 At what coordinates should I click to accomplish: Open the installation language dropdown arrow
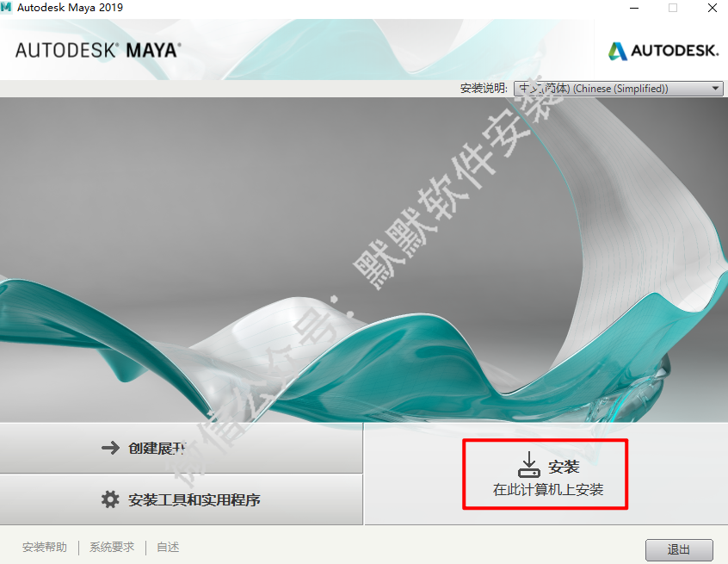[715, 89]
